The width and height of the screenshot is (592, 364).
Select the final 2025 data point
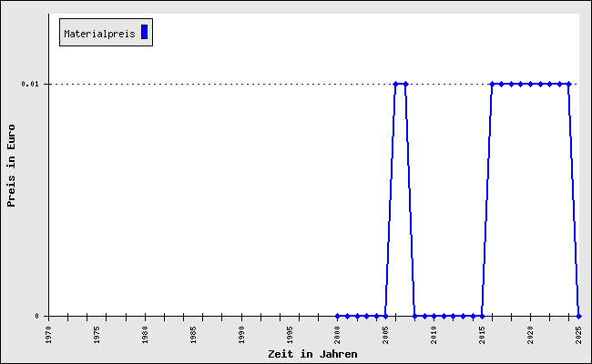tap(578, 316)
